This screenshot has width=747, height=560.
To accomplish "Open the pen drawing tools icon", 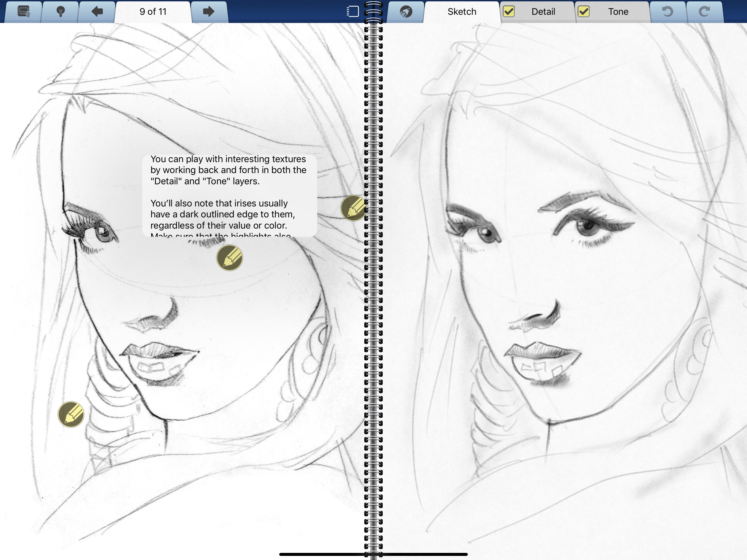I will [x=406, y=12].
